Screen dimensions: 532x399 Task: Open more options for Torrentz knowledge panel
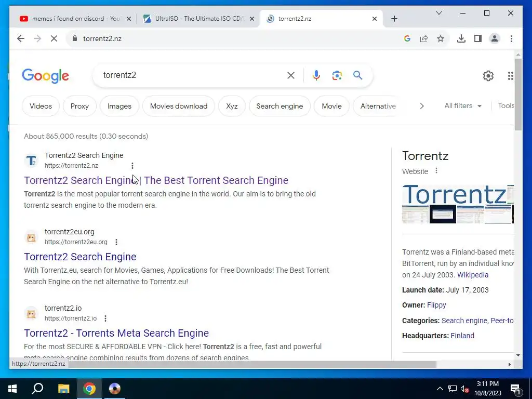[x=436, y=170]
